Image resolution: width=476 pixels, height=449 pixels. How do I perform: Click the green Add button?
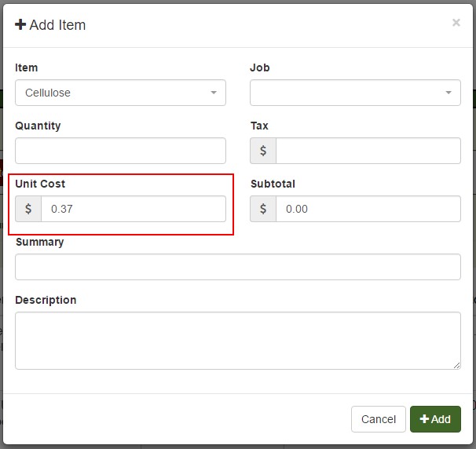pos(435,419)
